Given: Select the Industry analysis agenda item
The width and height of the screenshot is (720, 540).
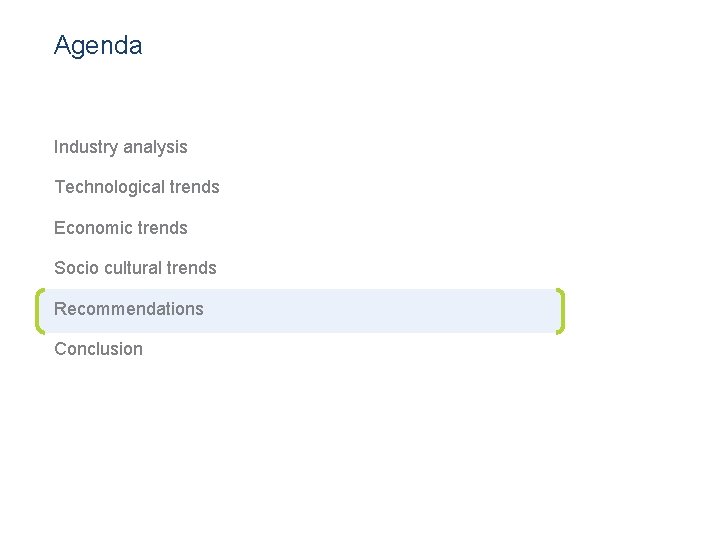Looking at the screenshot, I should pyautogui.click(x=121, y=147).
